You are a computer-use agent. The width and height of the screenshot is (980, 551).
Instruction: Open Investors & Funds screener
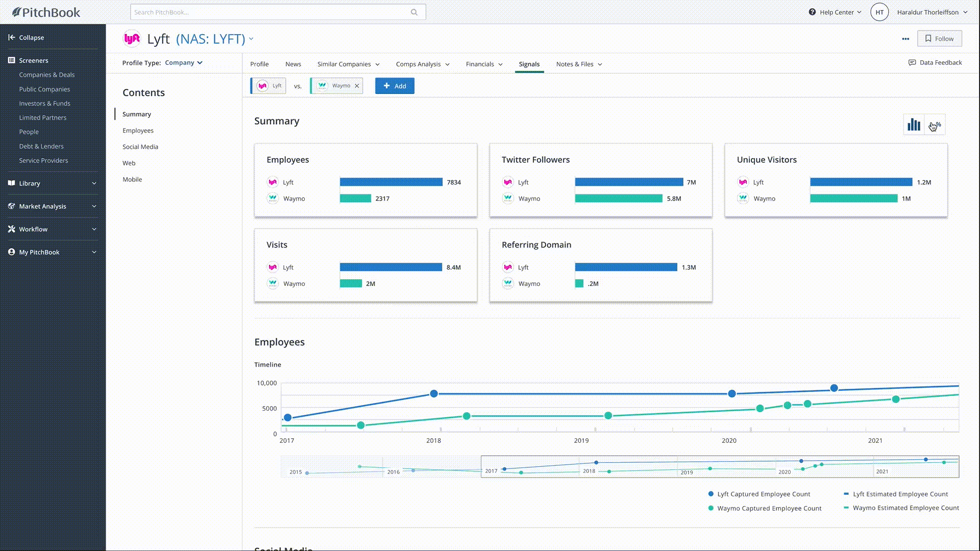(x=44, y=104)
